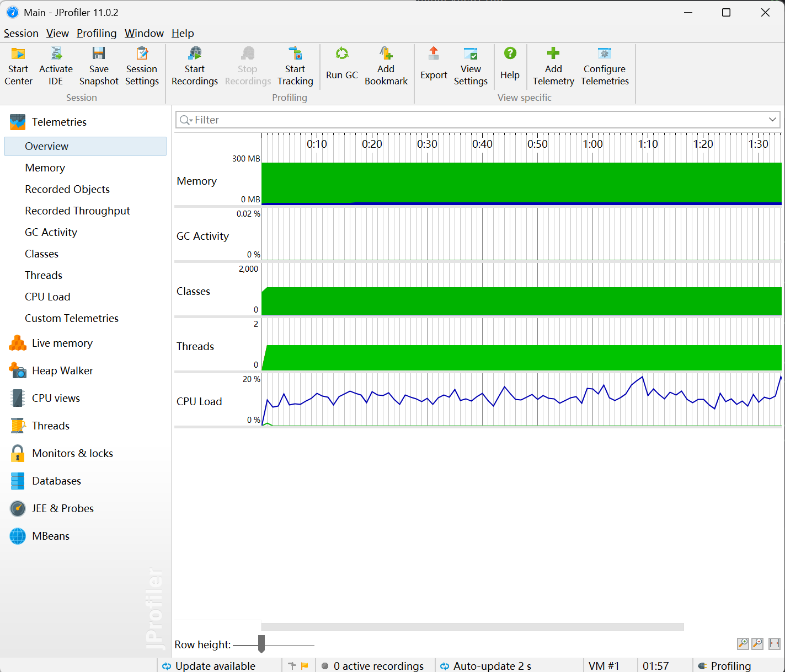The image size is (785, 672).
Task: Open the Start Center
Action: click(x=18, y=67)
